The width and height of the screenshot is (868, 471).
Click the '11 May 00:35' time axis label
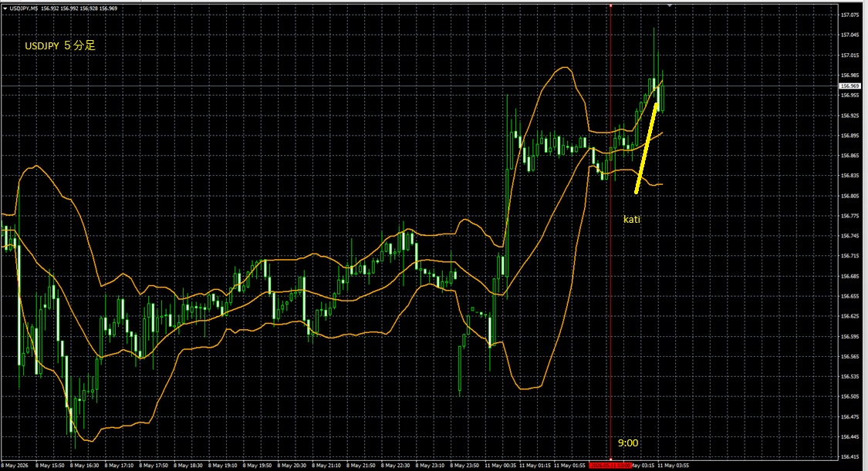point(501,466)
